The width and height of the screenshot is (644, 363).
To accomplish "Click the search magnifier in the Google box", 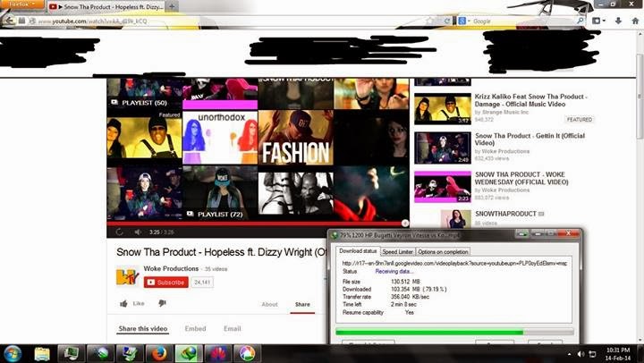I will pyautogui.click(x=580, y=21).
